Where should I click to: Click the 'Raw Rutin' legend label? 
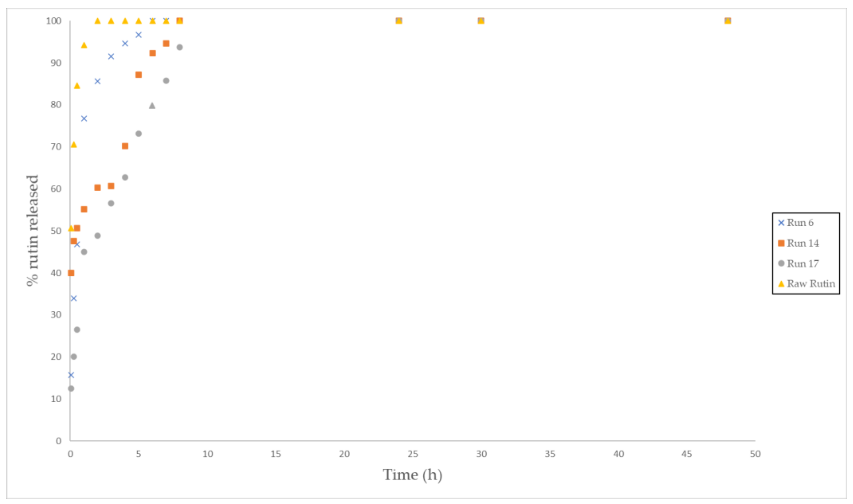811,284
